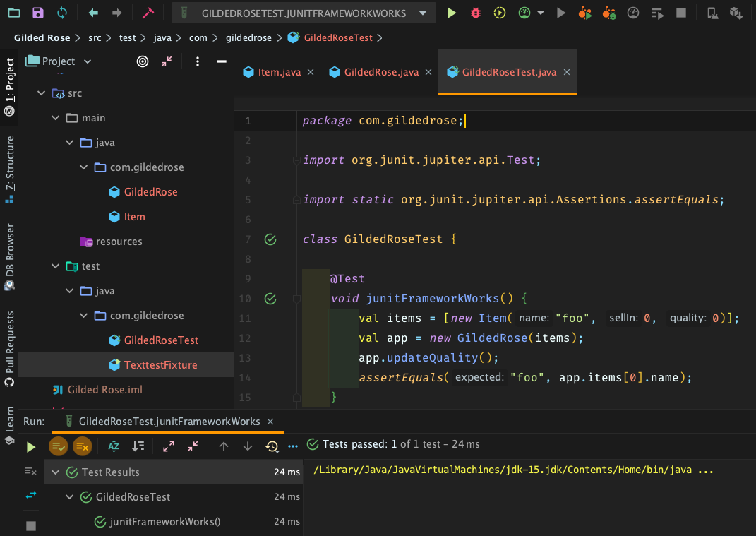Toggle the show passed tests filter
This screenshot has height=536, width=756.
pos(58,446)
